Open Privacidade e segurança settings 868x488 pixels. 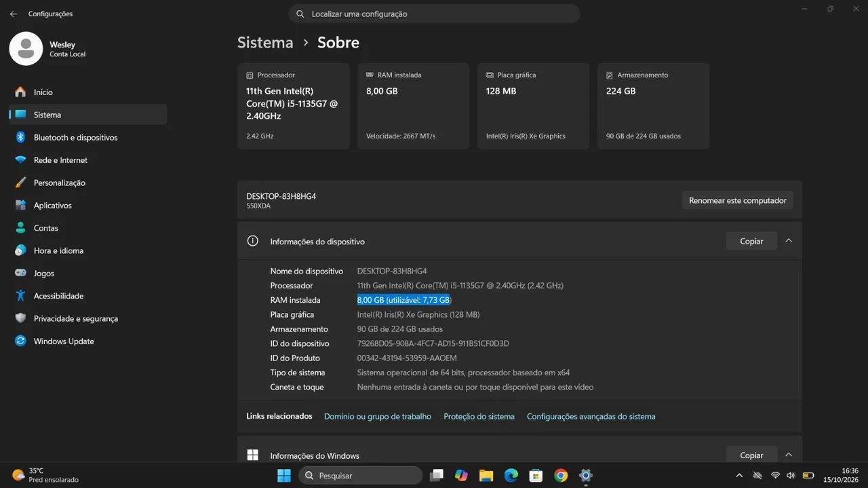tap(88, 318)
